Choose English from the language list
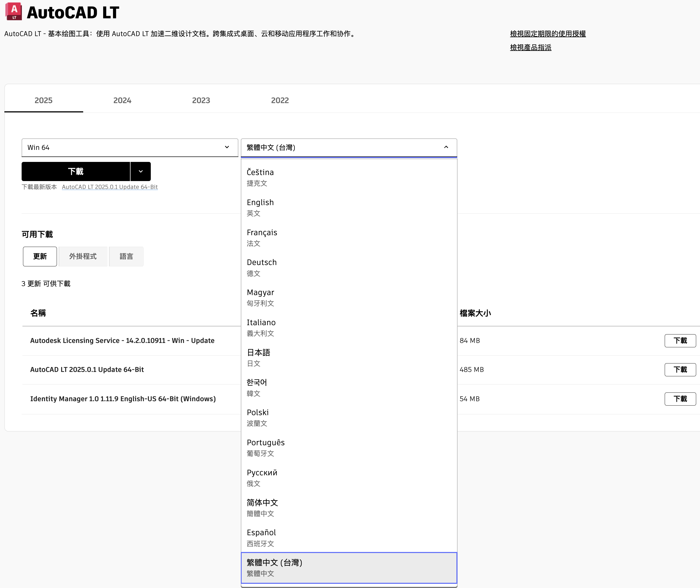The width and height of the screenshot is (700, 588). pos(260,207)
